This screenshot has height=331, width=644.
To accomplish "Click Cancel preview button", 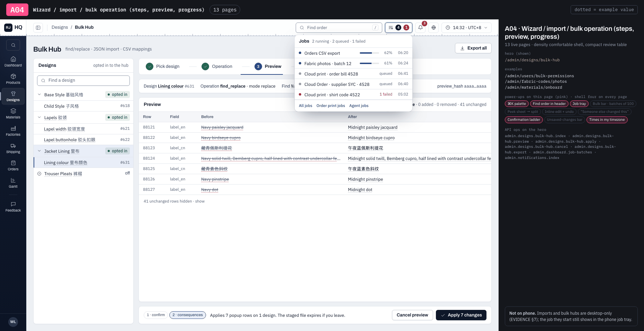I will [x=412, y=315].
